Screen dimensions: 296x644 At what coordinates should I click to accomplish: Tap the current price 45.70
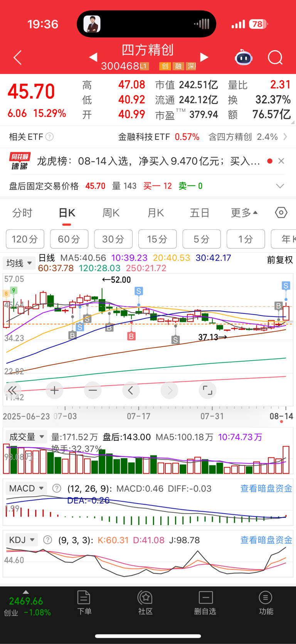pyautogui.click(x=31, y=92)
